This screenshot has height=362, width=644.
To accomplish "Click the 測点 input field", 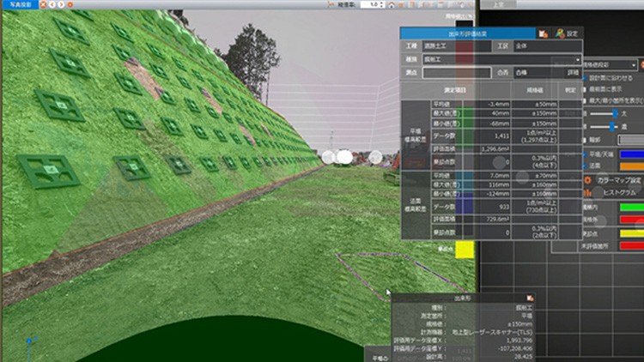I will click(457, 73).
